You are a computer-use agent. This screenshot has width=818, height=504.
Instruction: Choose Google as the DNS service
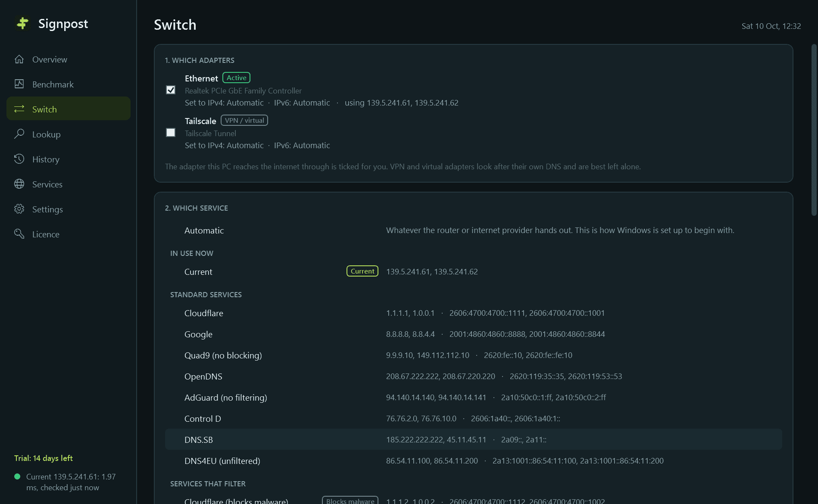click(x=473, y=334)
